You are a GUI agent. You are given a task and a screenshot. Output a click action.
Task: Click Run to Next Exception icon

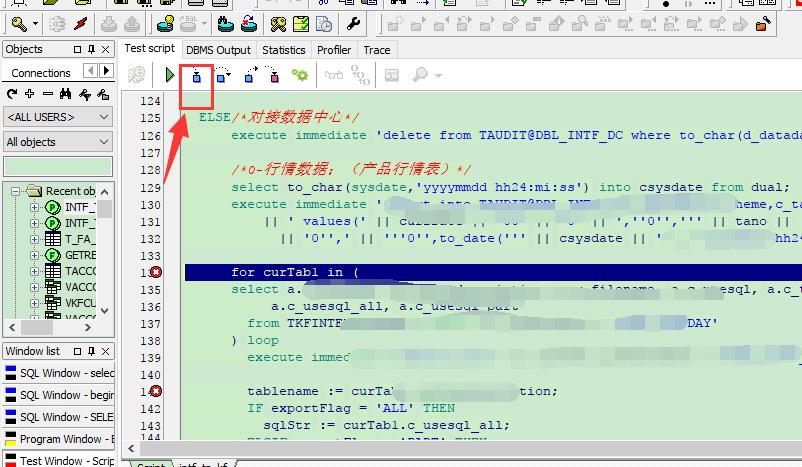(273, 76)
